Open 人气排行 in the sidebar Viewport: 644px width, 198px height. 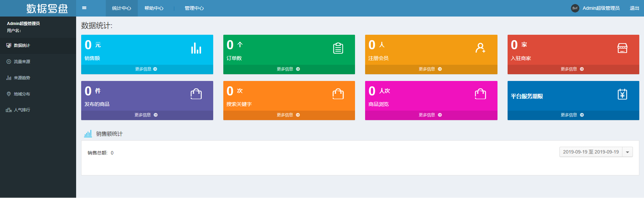pos(38,110)
